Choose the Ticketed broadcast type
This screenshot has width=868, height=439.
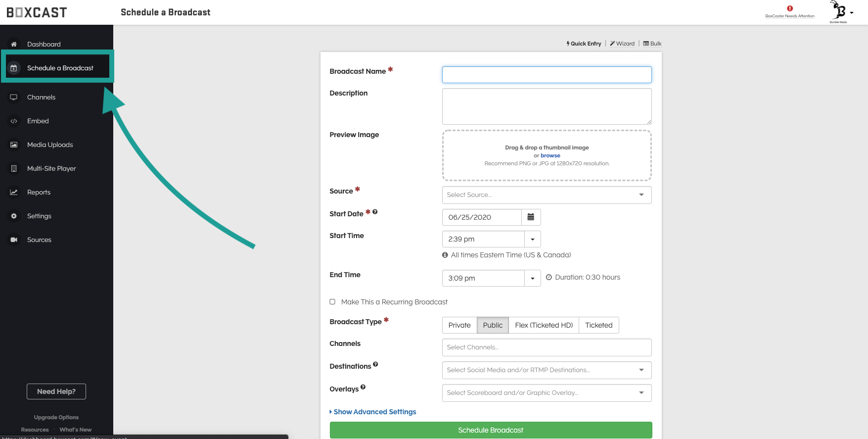tap(598, 325)
